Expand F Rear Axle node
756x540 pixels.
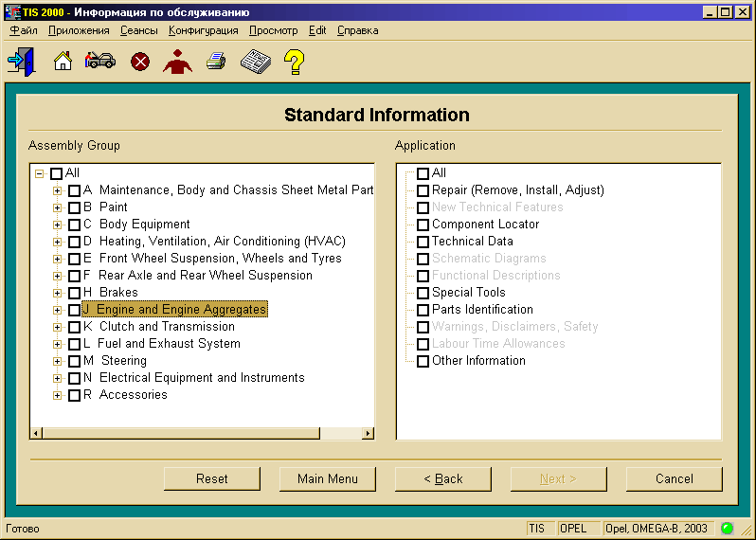(x=58, y=276)
